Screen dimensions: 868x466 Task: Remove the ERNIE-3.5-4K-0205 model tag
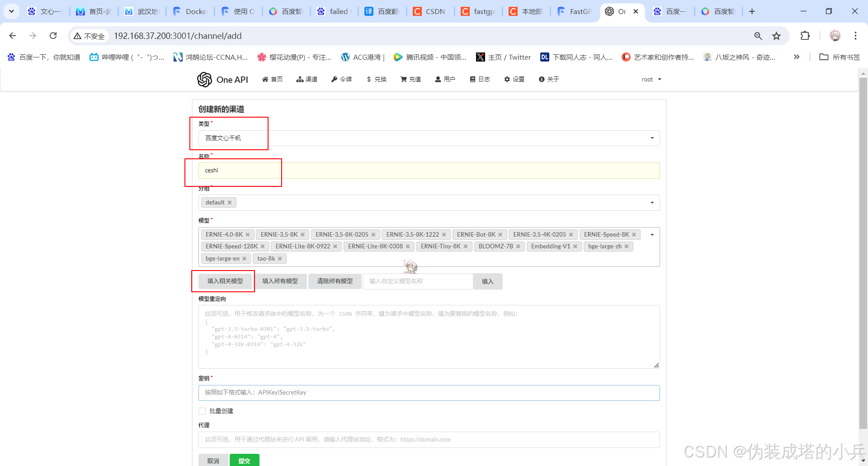coord(571,235)
